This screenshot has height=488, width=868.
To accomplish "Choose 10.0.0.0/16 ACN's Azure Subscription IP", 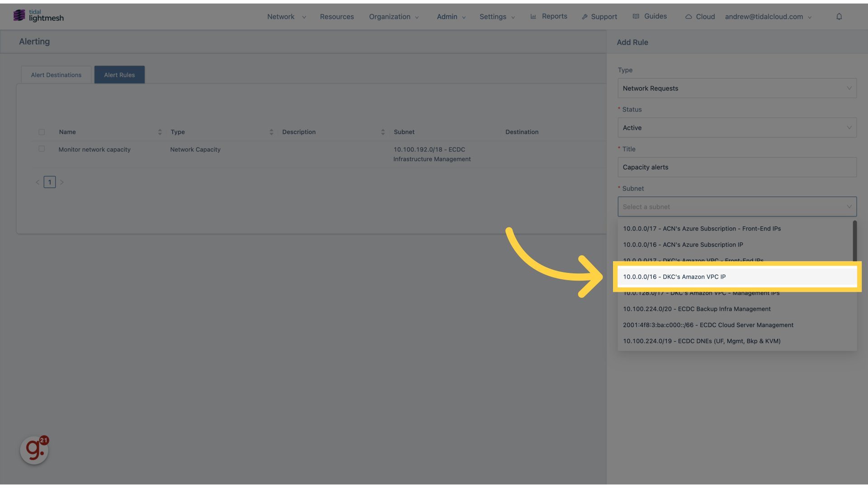I will point(735,244).
